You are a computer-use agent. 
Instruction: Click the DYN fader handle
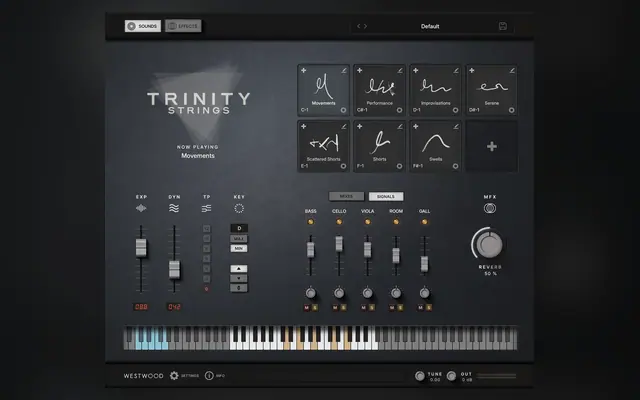pyautogui.click(x=174, y=269)
